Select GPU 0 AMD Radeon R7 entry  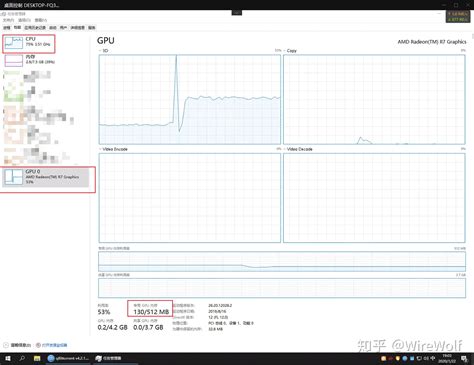pos(46,177)
